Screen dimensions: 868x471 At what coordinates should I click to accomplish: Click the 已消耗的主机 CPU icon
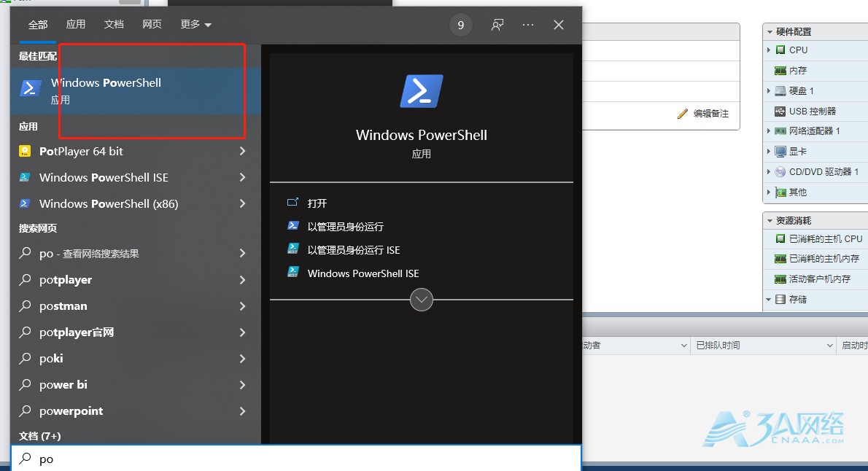780,238
